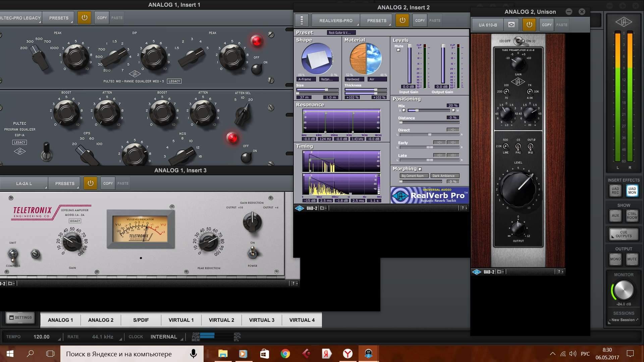This screenshot has width=644, height=362.
Task: Toggle the UAD MON insert effects button
Action: 632,190
